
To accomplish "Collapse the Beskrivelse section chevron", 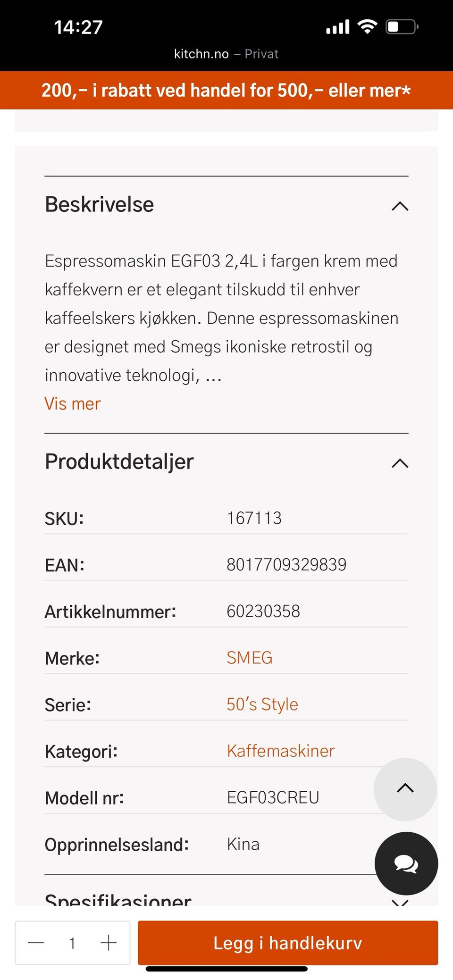I will (400, 206).
